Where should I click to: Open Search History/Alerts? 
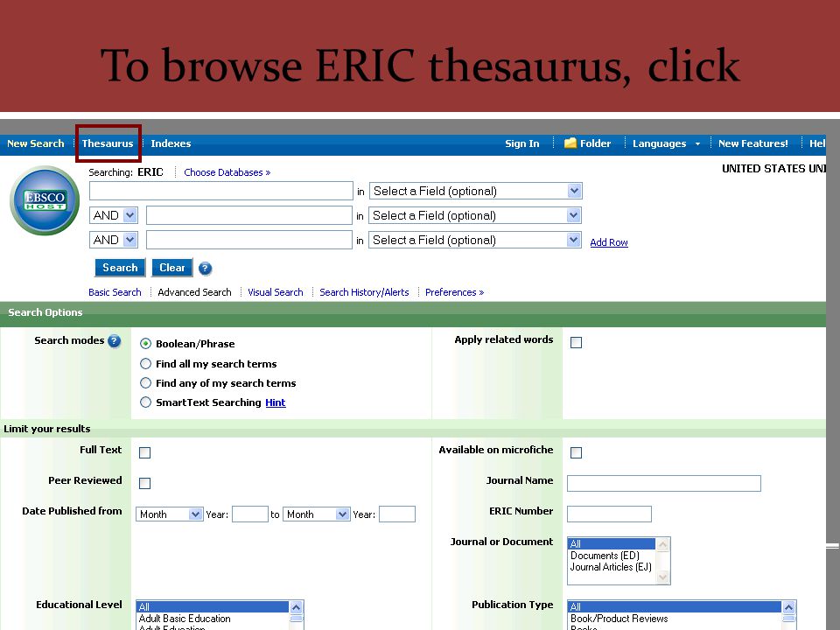point(364,292)
